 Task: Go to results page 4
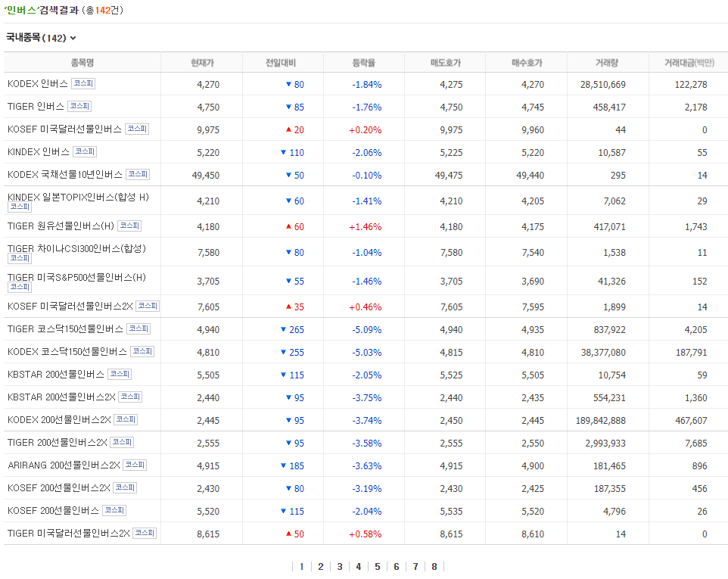[x=359, y=566]
